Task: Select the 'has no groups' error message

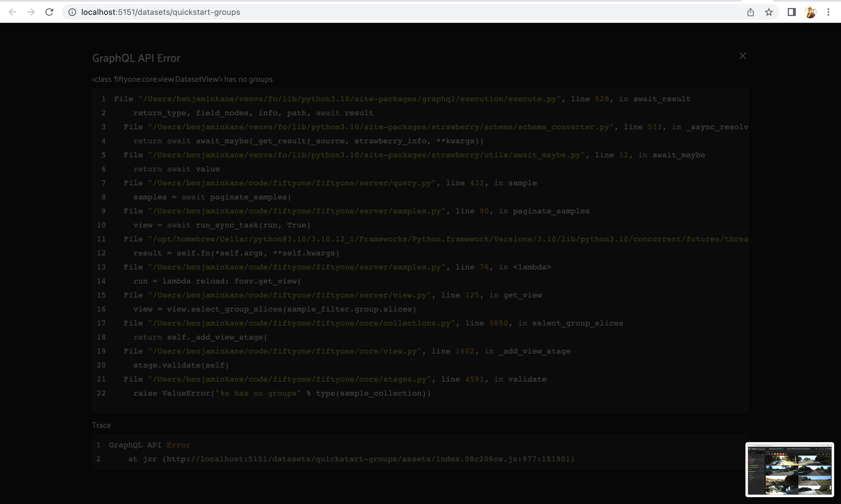Action: [182, 79]
